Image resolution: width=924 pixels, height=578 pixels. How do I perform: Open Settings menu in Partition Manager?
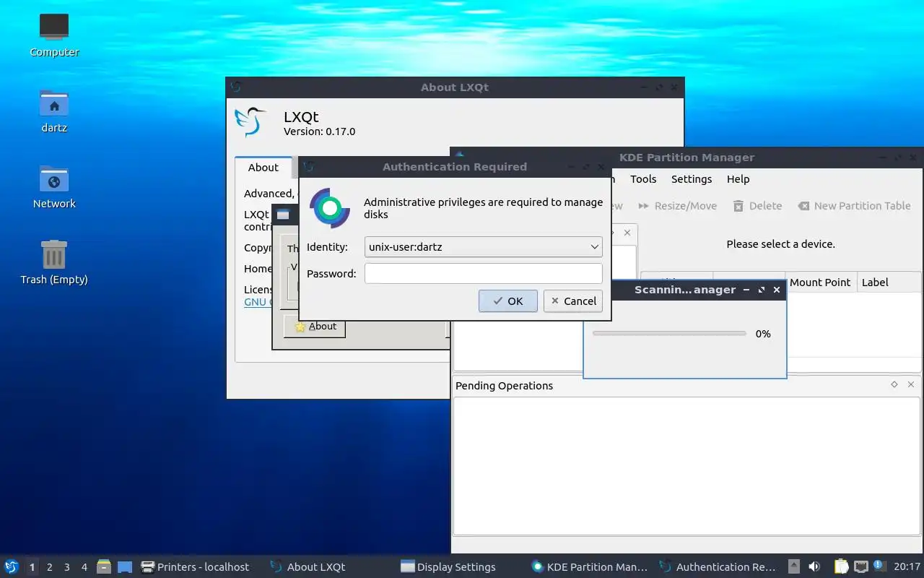[692, 178]
